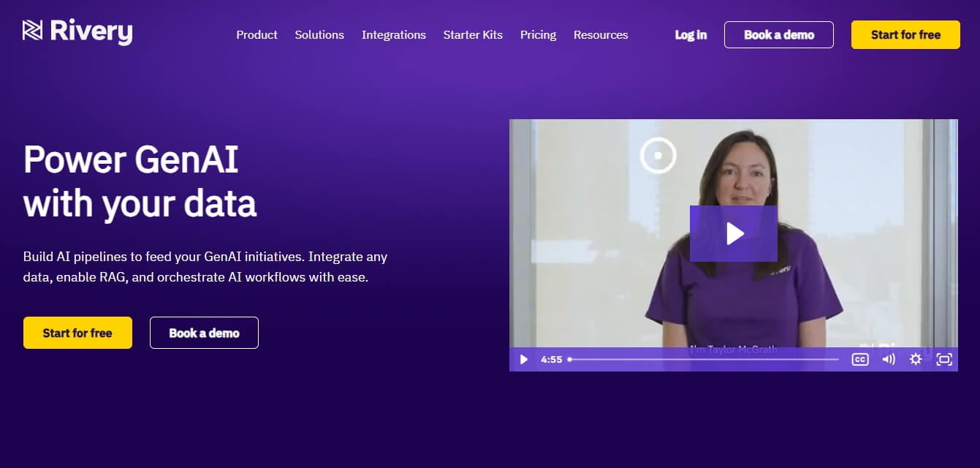Enter fullscreen mode on the video
This screenshot has height=468, width=980.
pos(944,359)
